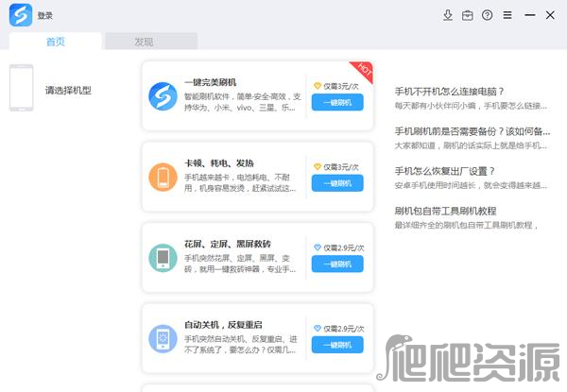Click description 手机越来越卡，电池耗电

(240, 183)
